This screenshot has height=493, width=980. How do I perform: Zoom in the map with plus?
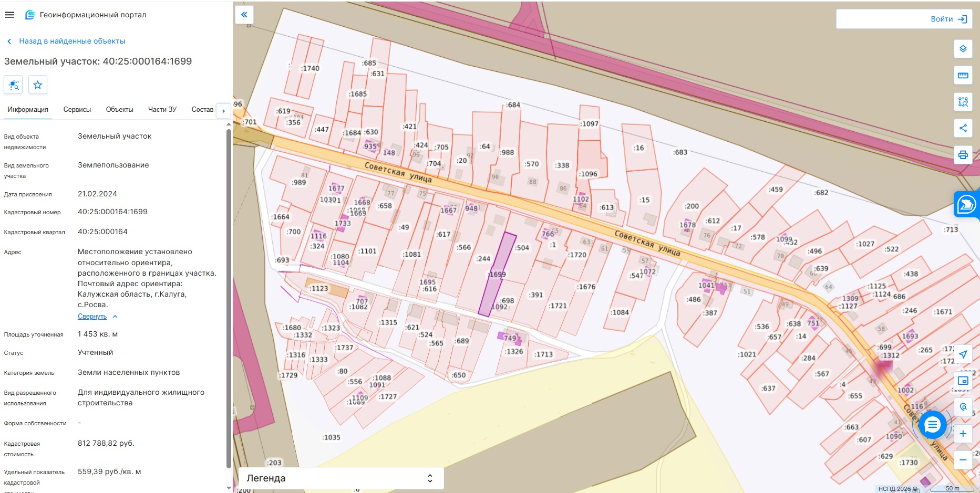click(x=963, y=434)
